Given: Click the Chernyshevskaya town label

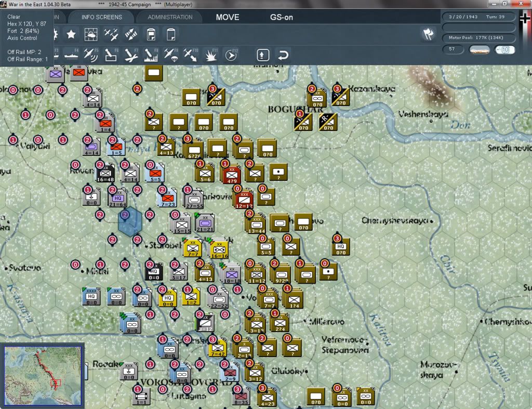Looking at the screenshot, I should point(395,221).
